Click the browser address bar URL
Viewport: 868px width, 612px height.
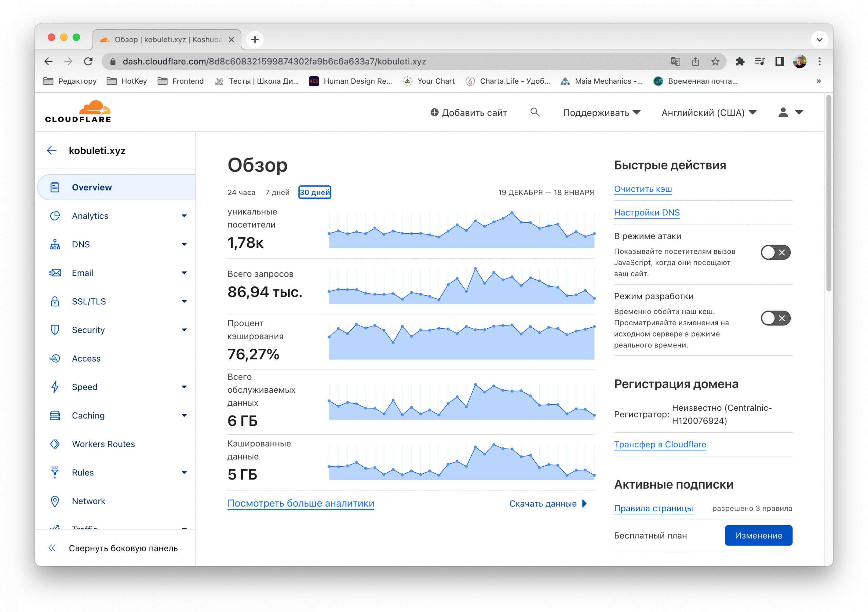tap(274, 61)
